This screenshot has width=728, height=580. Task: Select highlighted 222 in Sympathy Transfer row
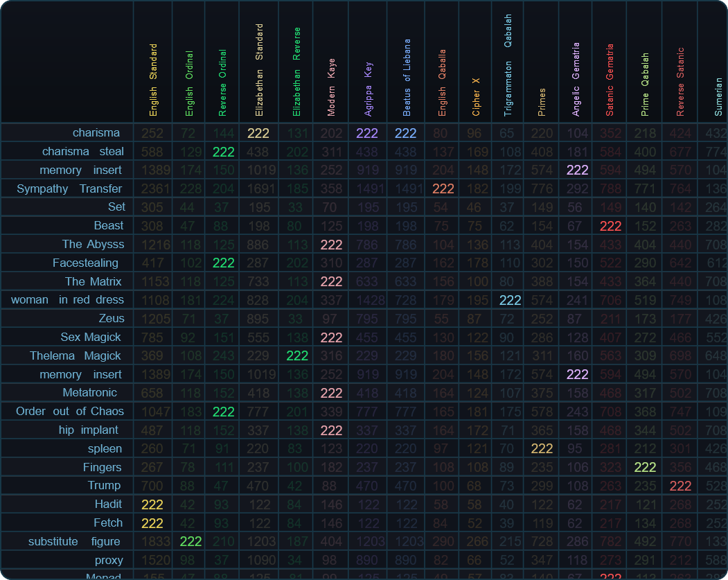point(443,188)
